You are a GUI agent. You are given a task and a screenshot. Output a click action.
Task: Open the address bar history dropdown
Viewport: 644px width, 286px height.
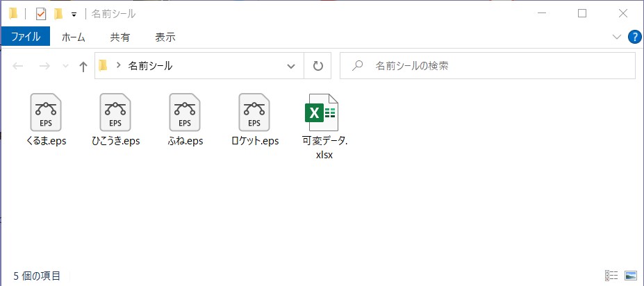pos(291,66)
